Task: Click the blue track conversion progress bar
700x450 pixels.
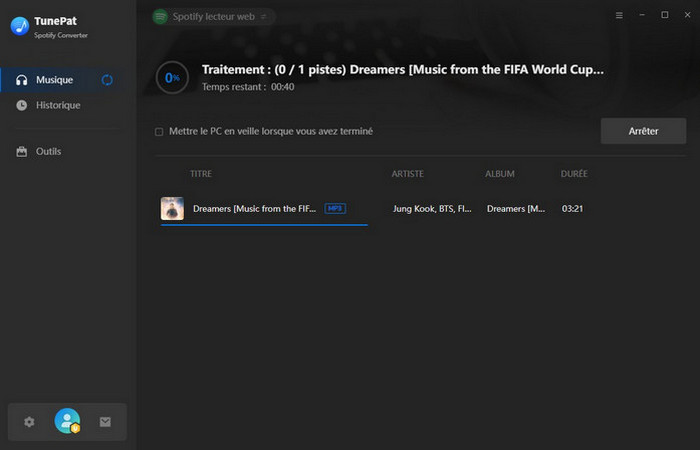Action: point(264,224)
